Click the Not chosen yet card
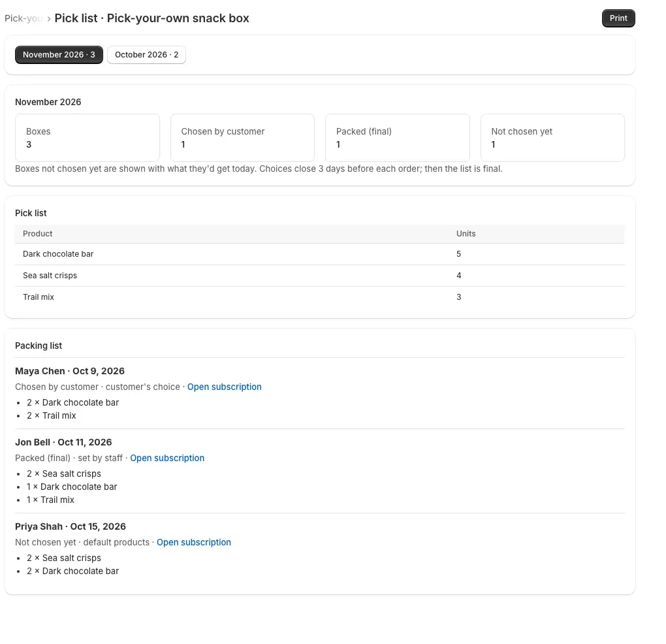The image size is (666, 644). 552,138
